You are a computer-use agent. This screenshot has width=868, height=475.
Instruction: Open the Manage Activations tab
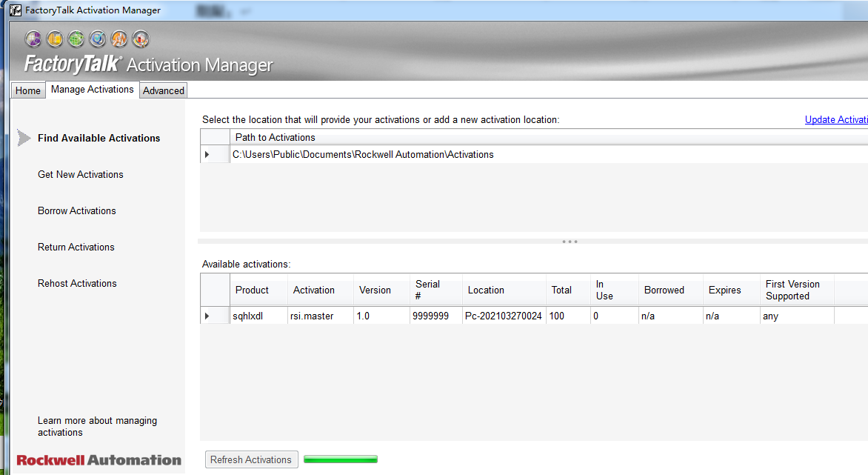pos(93,90)
